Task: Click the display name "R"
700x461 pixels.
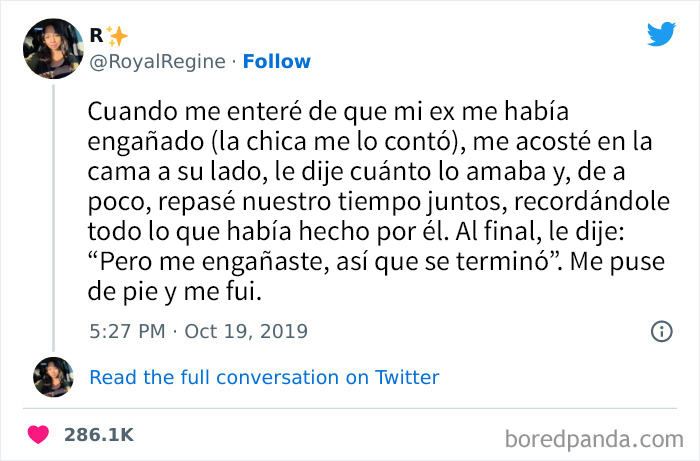Action: pyautogui.click(x=96, y=36)
